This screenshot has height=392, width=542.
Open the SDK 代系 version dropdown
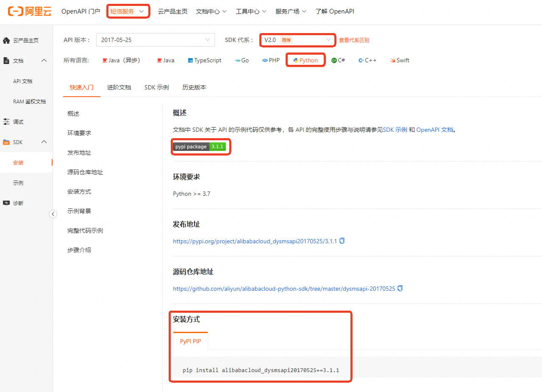[297, 39]
